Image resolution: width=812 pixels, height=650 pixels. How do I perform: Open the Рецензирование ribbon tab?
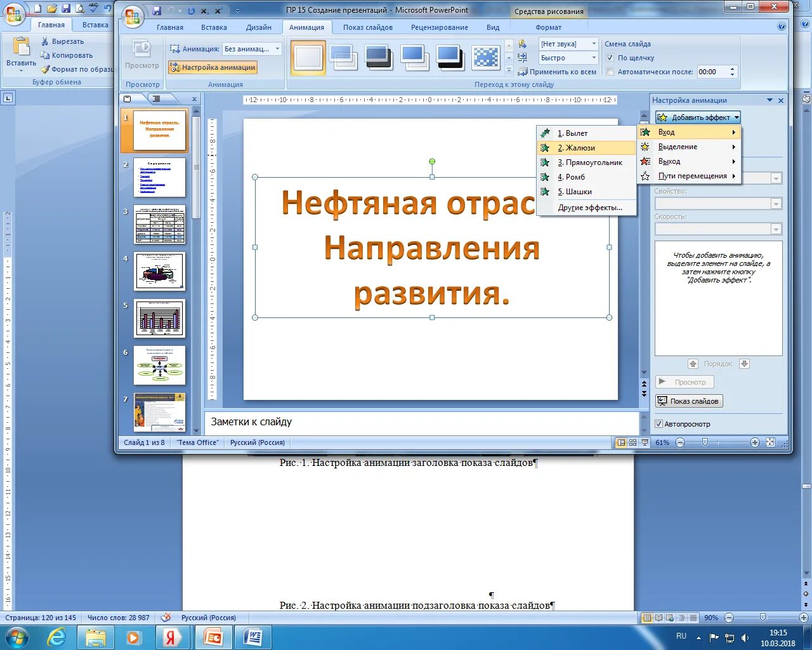click(440, 27)
